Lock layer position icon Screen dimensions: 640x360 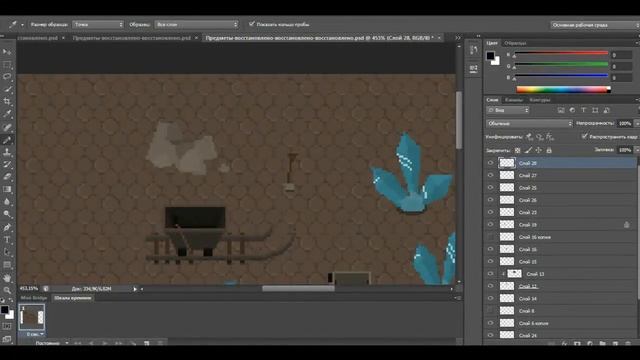point(539,150)
